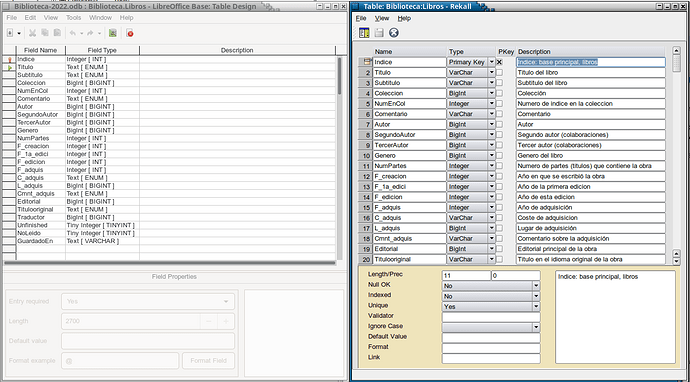
Task: Open the Type dropdown for Indice row
Action: (x=492, y=62)
